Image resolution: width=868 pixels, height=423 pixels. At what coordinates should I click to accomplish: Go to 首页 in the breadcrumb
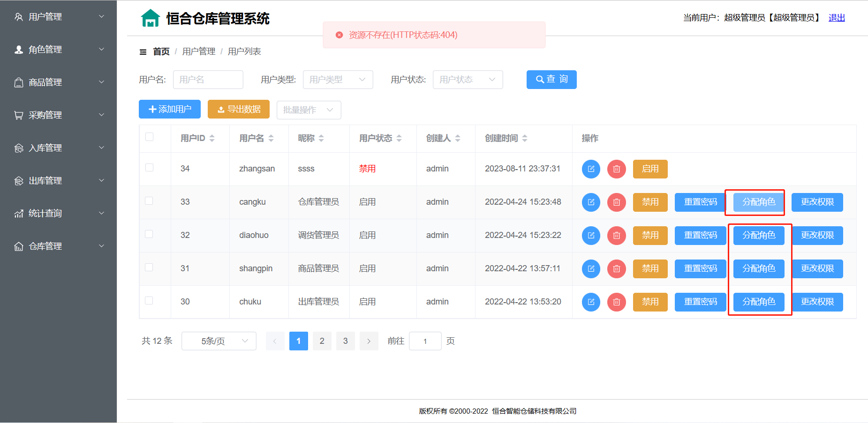coord(161,52)
